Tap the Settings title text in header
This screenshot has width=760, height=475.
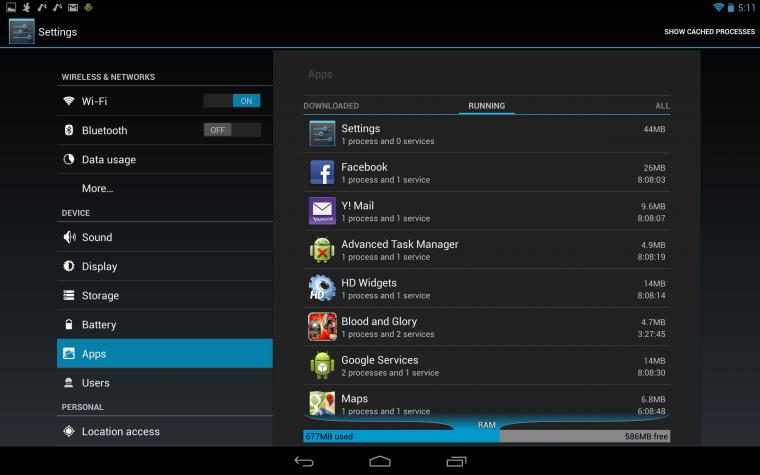point(57,32)
